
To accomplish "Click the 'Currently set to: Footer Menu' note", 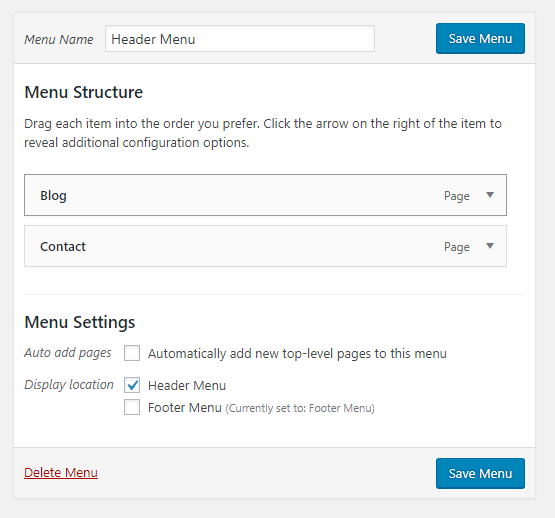I will (x=300, y=408).
